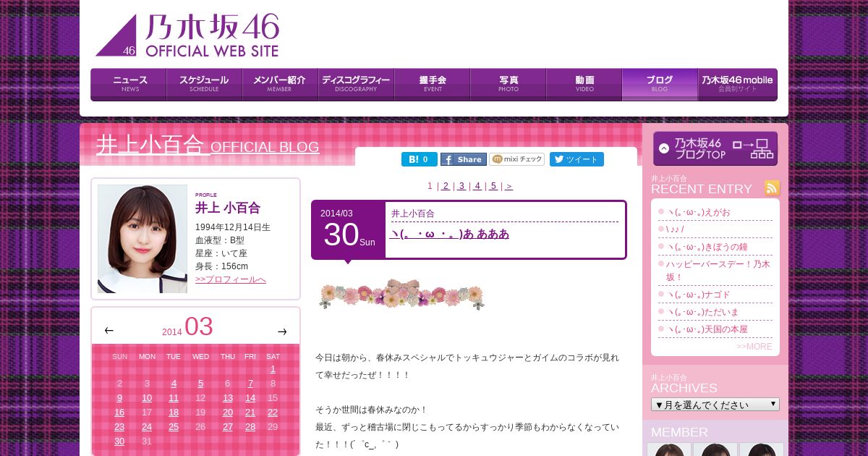Share post on Facebook
The height and width of the screenshot is (456, 868).
click(464, 159)
